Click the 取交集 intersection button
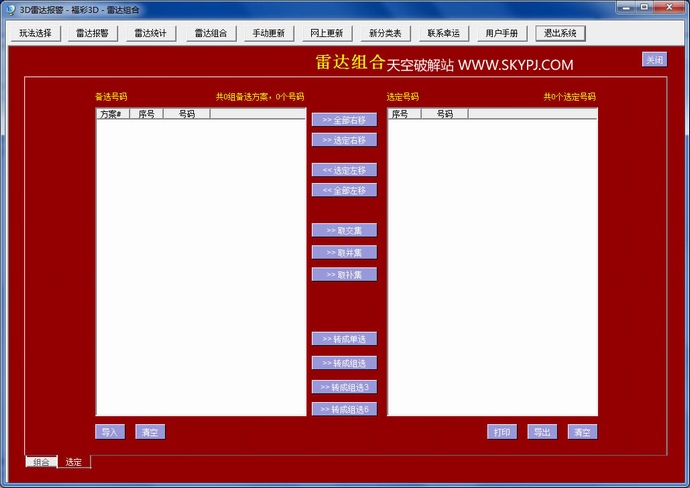 (344, 230)
